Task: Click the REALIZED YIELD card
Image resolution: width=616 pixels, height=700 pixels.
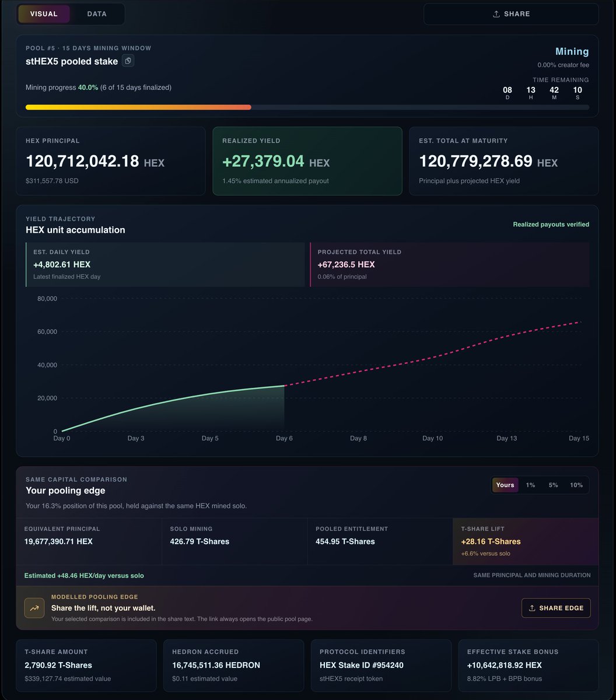Action: 307,161
